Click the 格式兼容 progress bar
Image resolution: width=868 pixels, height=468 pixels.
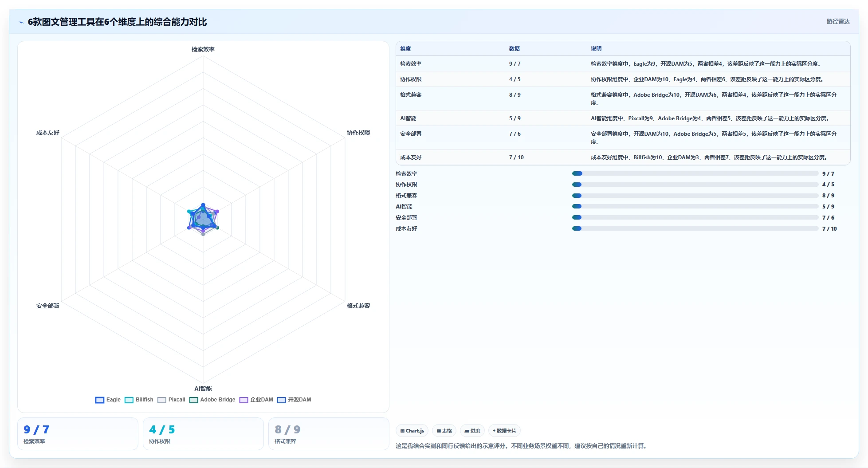click(x=695, y=196)
